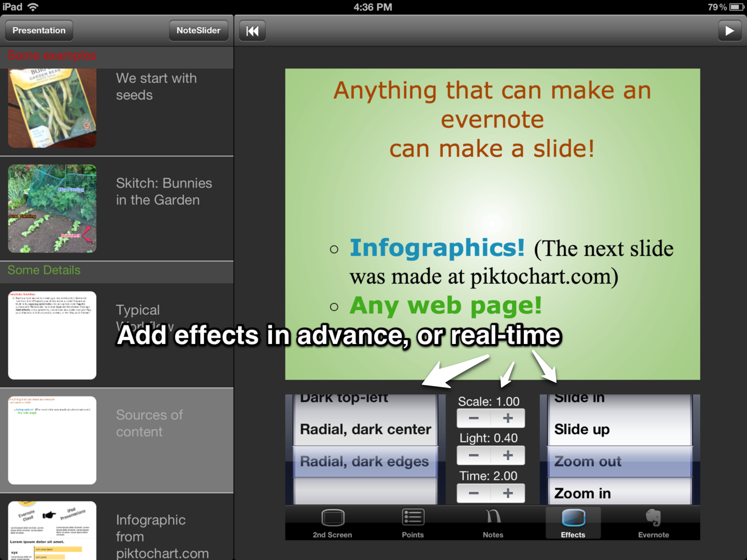Viewport: 747px width, 560px height.
Task: Increase Scale with the plus button
Action: pyautogui.click(x=508, y=418)
